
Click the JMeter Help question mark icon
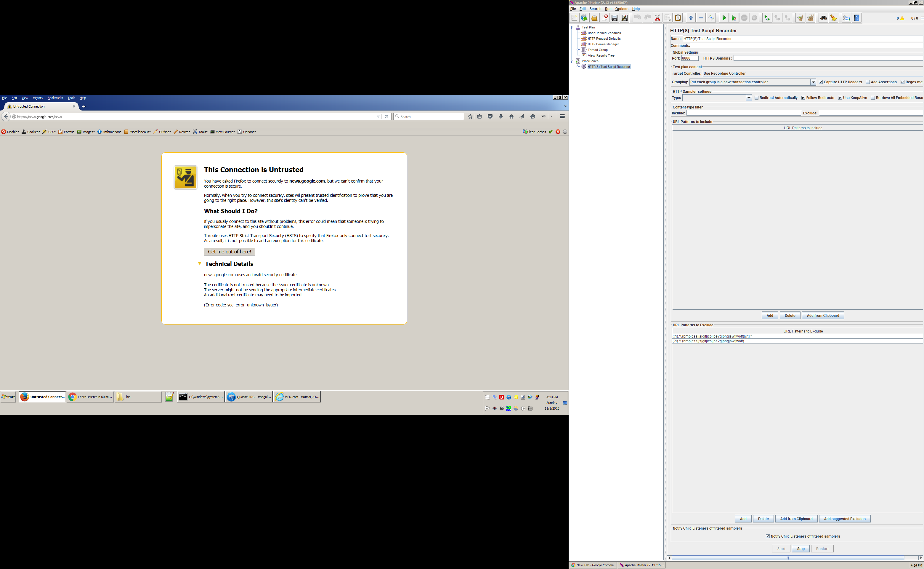(857, 18)
